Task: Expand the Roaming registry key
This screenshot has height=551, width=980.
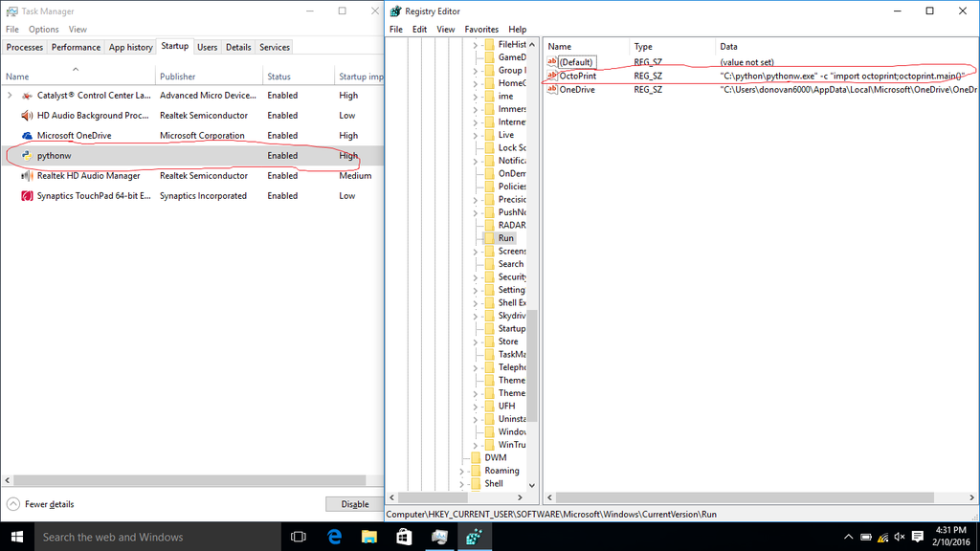Action: [461, 471]
